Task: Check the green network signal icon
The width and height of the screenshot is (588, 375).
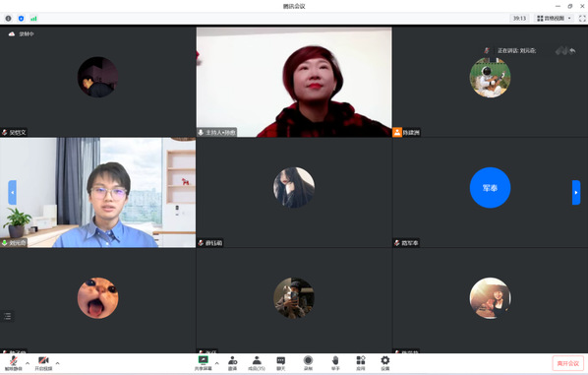Action: pos(33,19)
